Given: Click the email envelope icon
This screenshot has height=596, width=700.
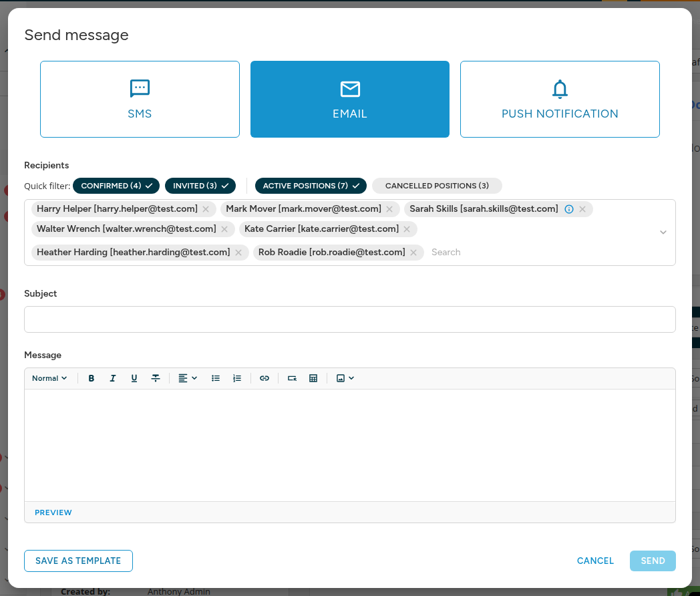Looking at the screenshot, I should (350, 89).
